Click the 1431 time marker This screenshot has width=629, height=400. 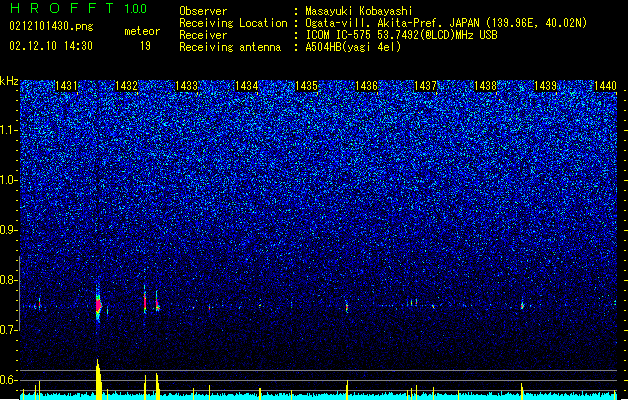point(66,86)
